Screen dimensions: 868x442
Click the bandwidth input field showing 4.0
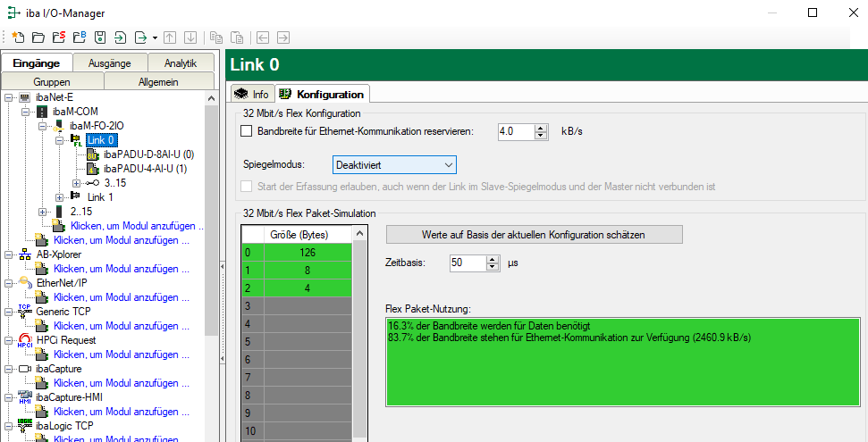coord(517,131)
